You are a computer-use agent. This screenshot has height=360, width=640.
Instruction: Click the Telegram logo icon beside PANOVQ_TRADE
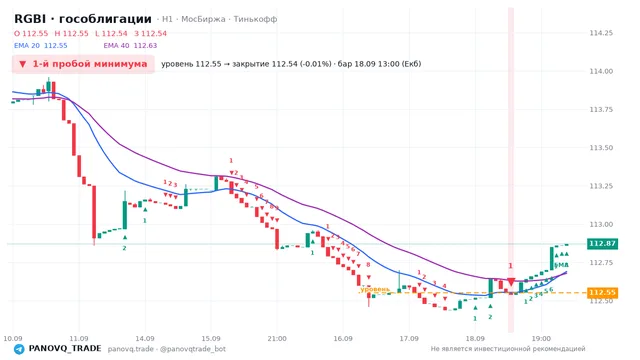point(19,349)
